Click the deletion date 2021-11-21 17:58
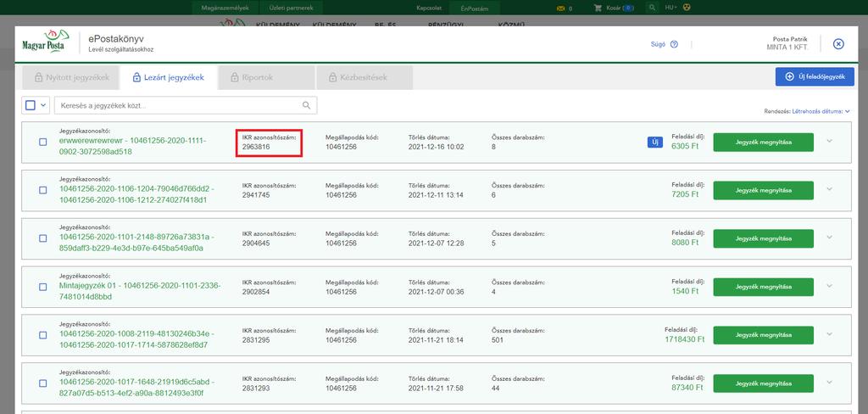Screen dimensions: 868x414 [x=437, y=388]
